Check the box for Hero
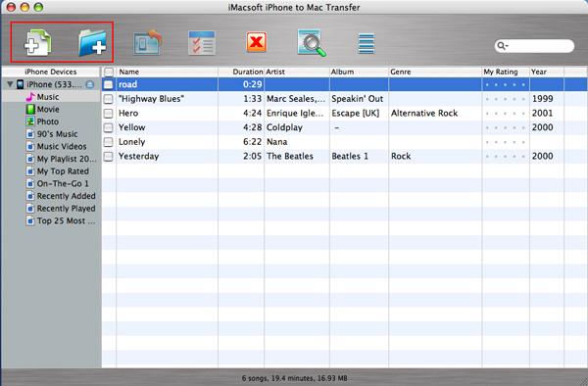588x386 pixels. pyautogui.click(x=108, y=114)
